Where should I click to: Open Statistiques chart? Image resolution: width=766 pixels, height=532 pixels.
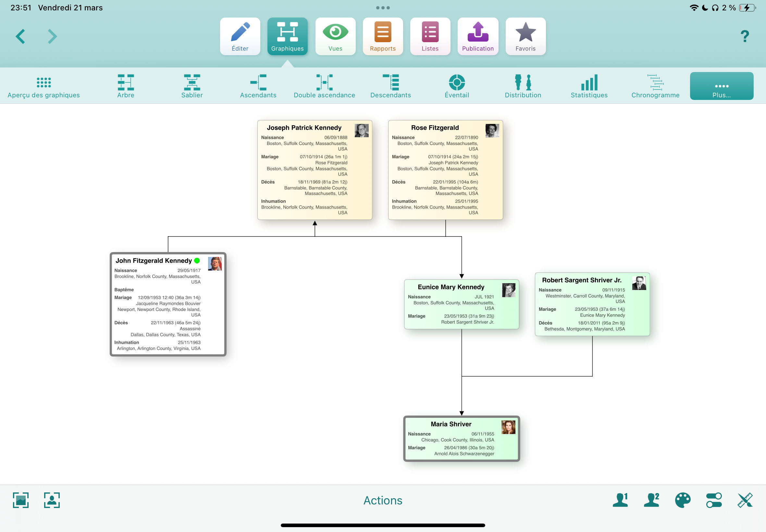[589, 86]
